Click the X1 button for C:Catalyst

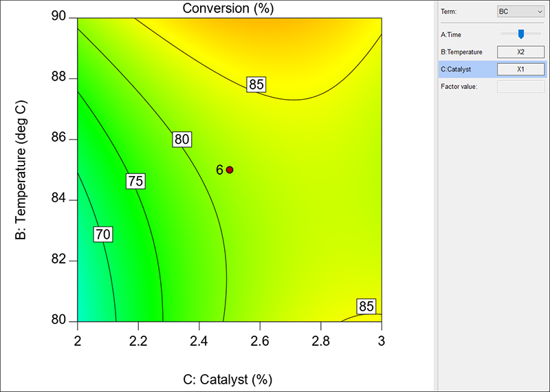520,69
